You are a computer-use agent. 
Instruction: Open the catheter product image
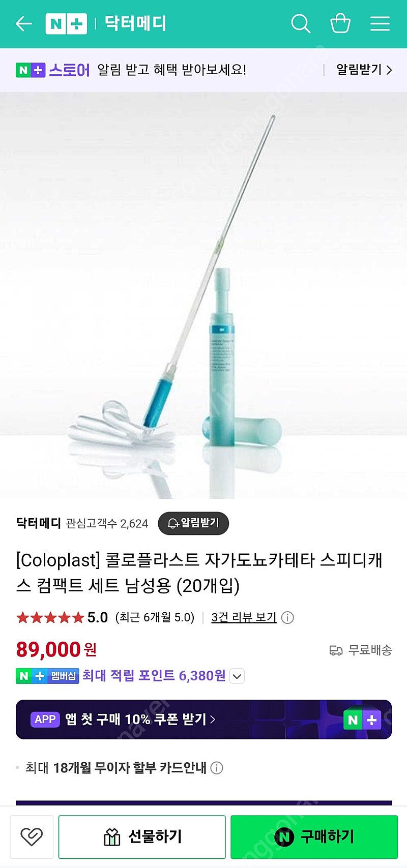point(203,295)
